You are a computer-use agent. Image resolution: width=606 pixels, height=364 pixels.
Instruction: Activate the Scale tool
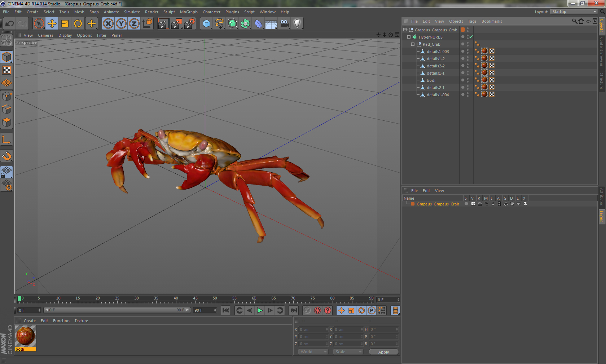[65, 24]
